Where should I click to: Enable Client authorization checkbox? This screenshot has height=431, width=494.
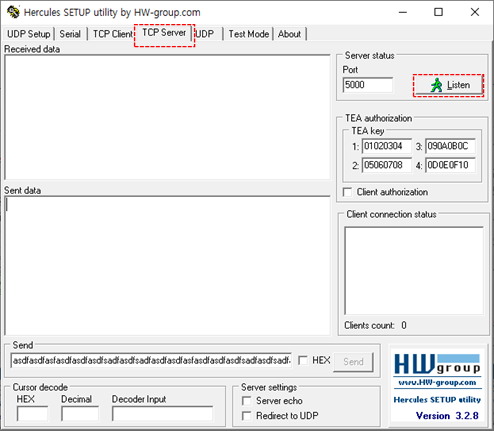click(x=347, y=192)
